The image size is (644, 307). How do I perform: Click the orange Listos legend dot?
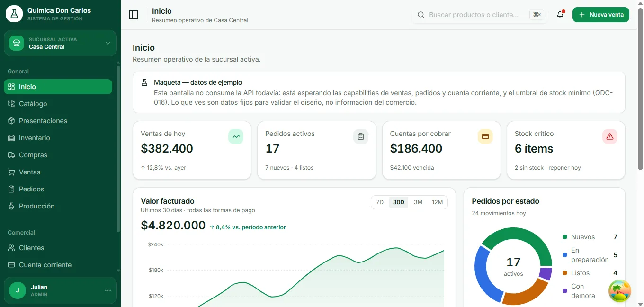tap(565, 273)
